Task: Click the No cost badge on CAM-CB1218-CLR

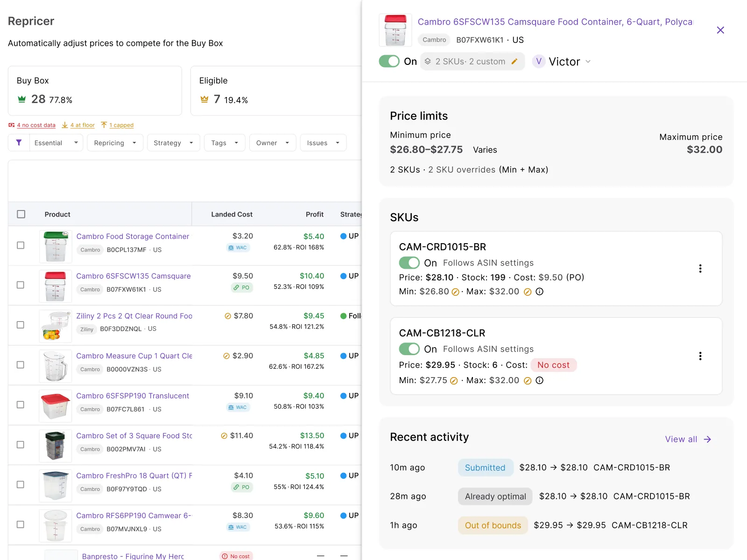Action: tap(554, 365)
